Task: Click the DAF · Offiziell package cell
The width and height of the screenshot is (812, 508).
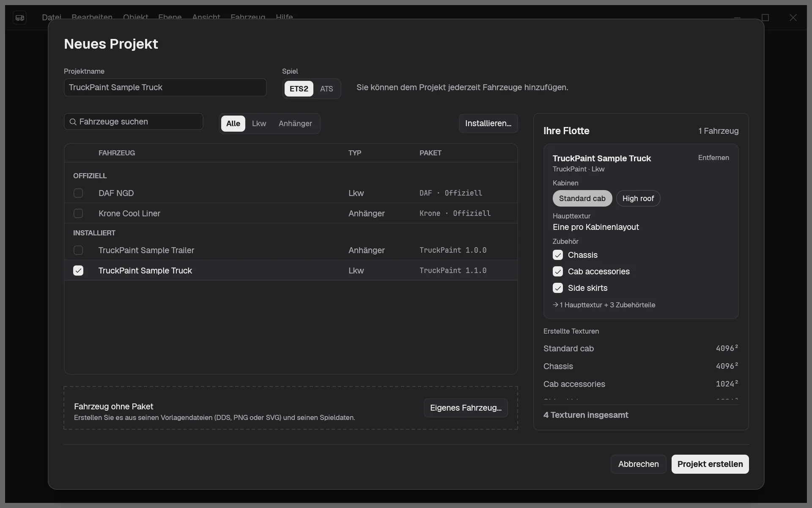Action: 451,193
